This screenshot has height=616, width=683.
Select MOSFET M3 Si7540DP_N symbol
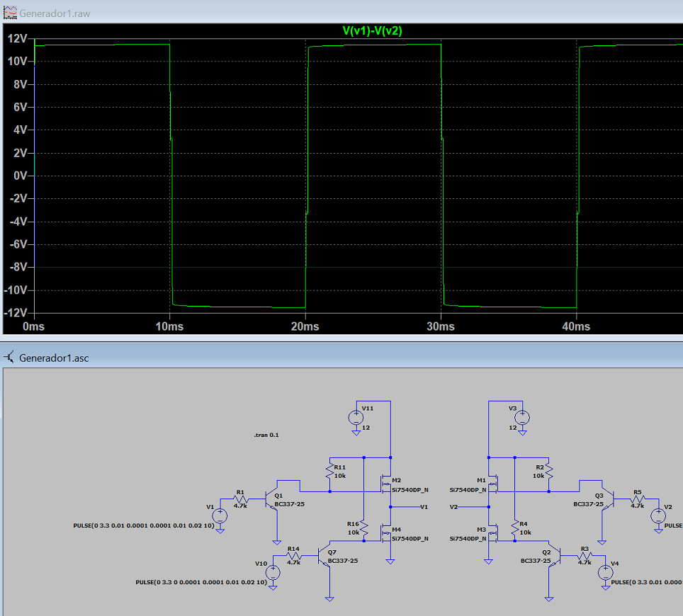pos(492,533)
